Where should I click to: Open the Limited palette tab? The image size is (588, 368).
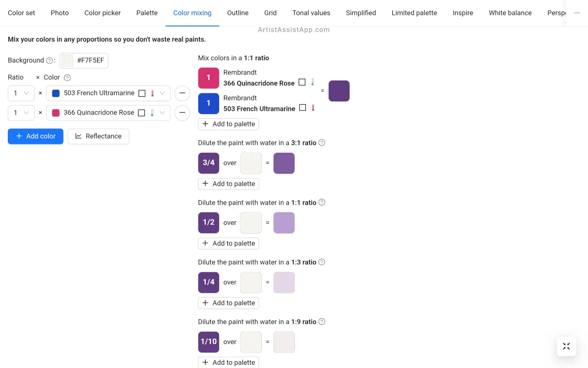tap(414, 13)
